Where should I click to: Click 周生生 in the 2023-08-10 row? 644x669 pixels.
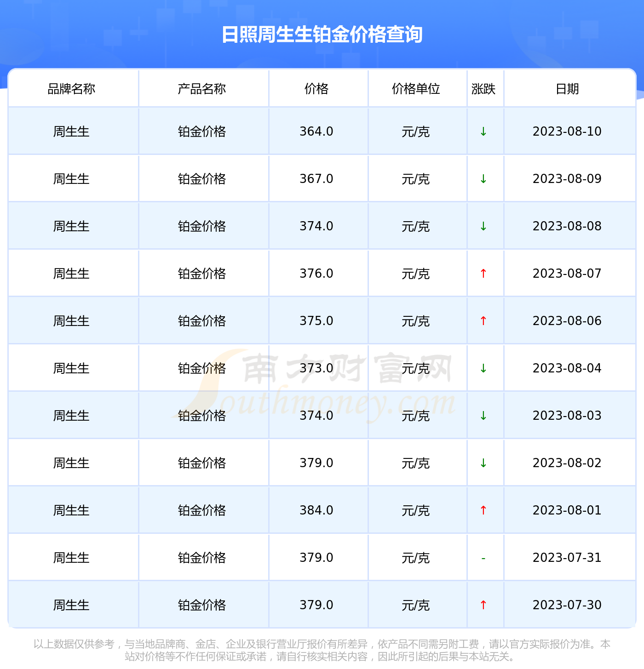pyautogui.click(x=71, y=132)
